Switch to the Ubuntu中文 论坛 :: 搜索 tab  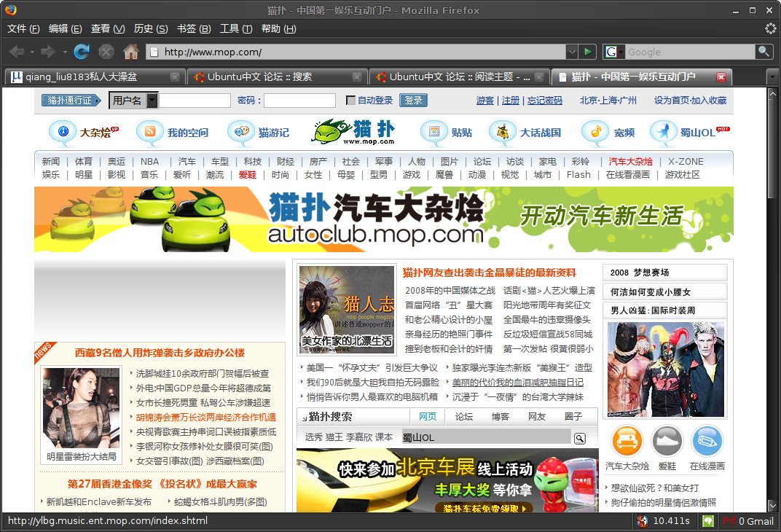tap(276, 77)
